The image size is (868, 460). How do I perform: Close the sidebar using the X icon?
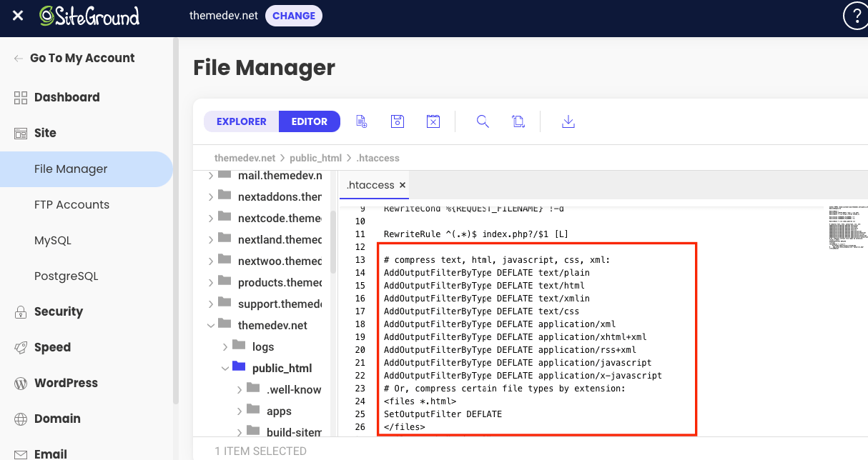click(x=17, y=15)
